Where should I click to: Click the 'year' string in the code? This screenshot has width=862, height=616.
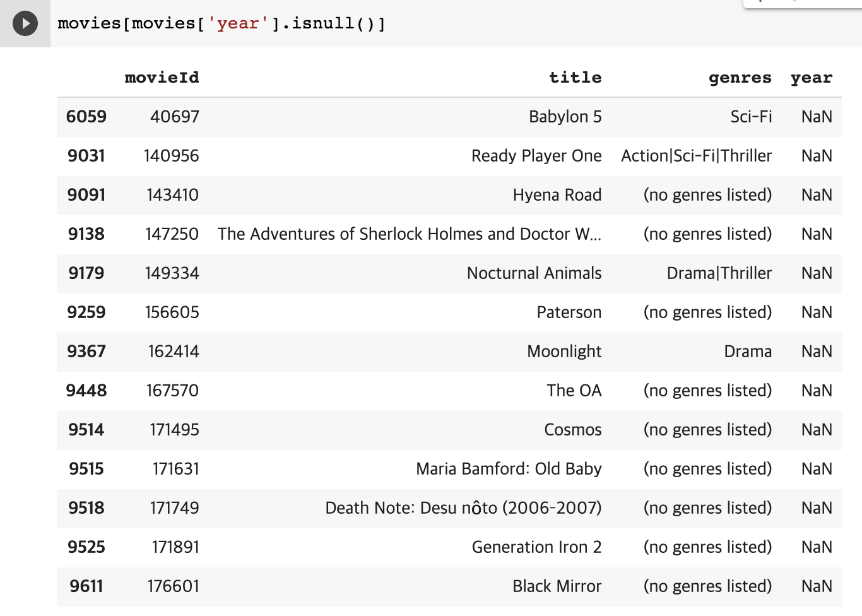pos(238,24)
